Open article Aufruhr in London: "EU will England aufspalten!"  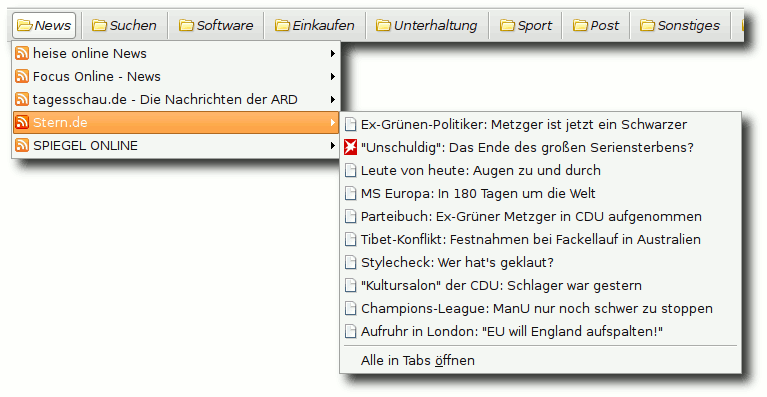click(x=541, y=331)
